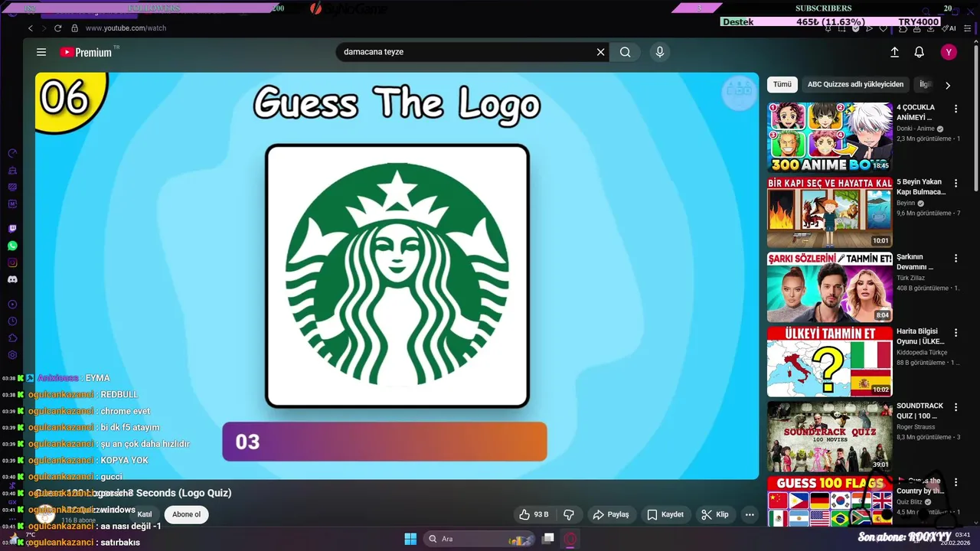
Task: Subscribe with the Abone ol button
Action: 186,514
